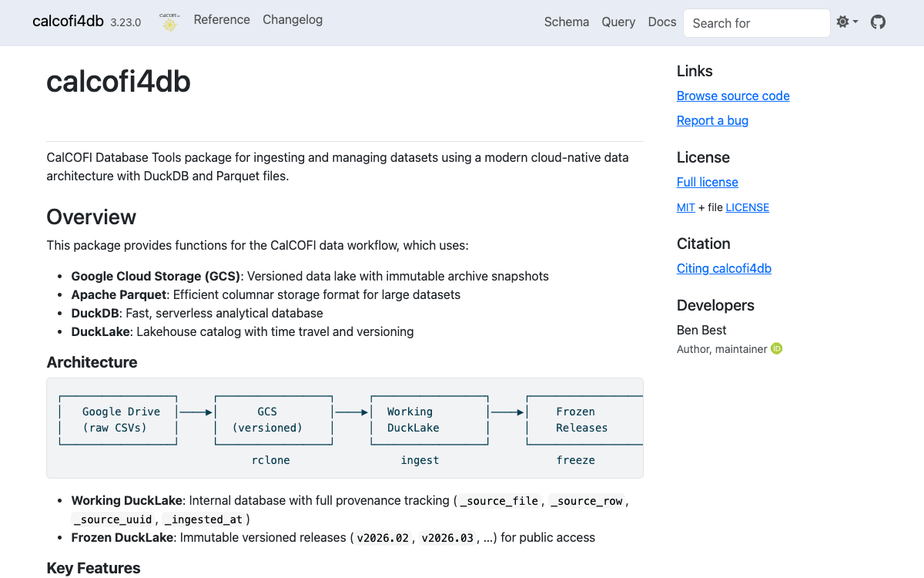Click the 'Ben Best' developer name

701,330
